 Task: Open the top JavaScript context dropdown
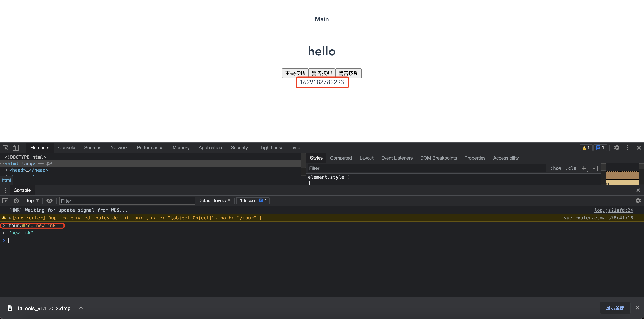point(32,201)
